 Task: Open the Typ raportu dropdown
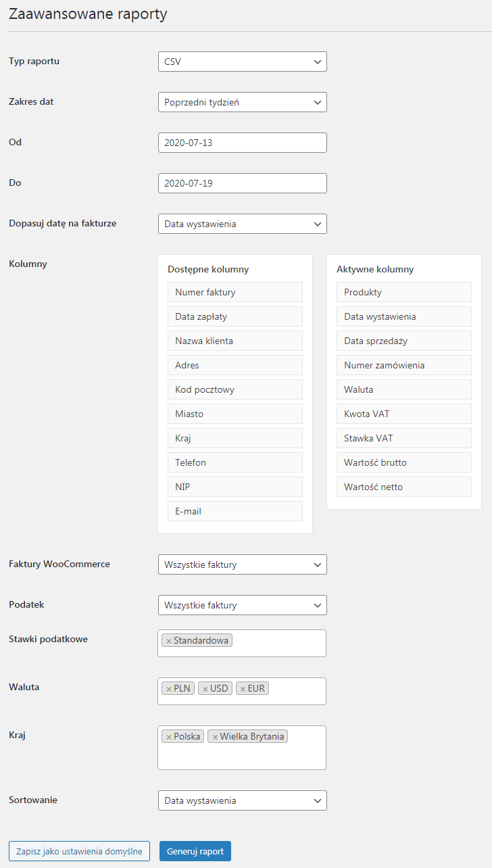coord(243,62)
